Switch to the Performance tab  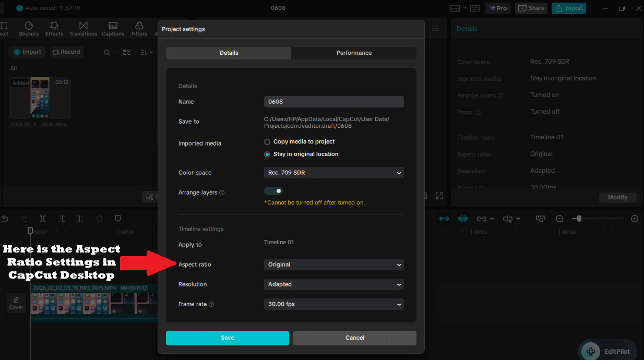coord(354,53)
